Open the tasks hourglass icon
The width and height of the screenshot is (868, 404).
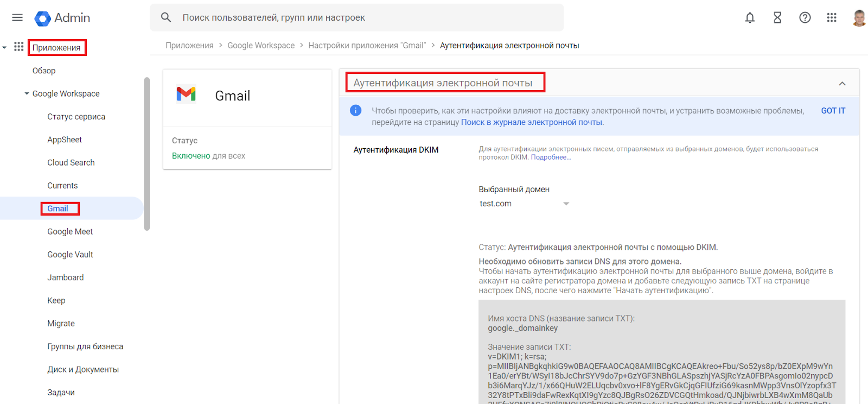(x=777, y=17)
